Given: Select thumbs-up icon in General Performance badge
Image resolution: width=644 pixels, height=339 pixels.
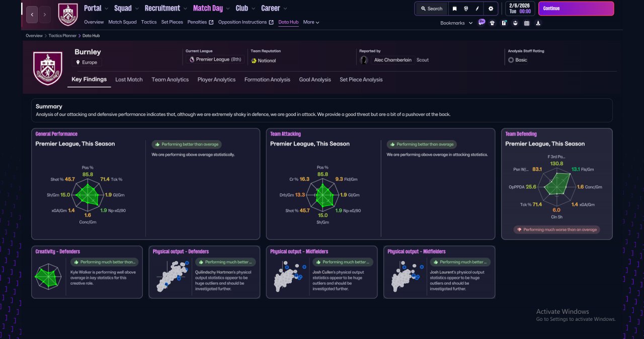Looking at the screenshot, I should click(x=157, y=145).
